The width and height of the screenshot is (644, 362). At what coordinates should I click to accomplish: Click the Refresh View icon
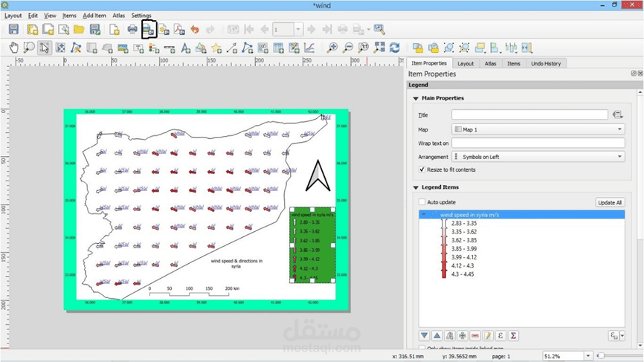[395, 48]
